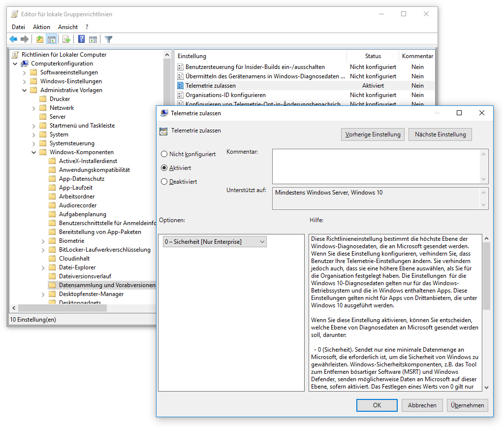Collapse the Windows-Komponenten tree node
The height and width of the screenshot is (428, 504).
pos(34,152)
